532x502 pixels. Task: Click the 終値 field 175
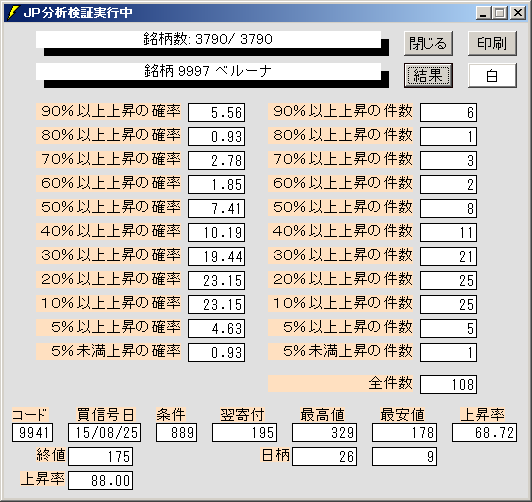click(100, 457)
